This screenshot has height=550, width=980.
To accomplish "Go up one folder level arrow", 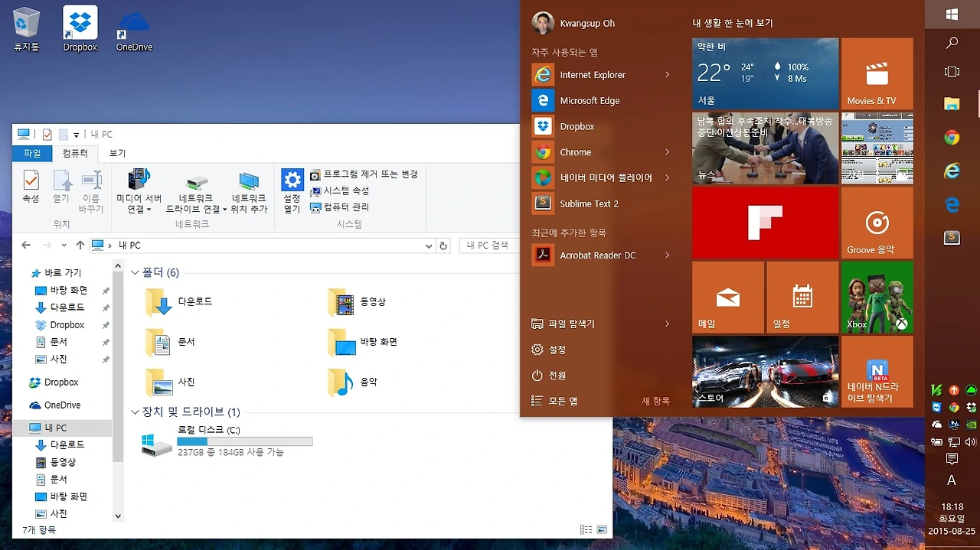I will click(x=80, y=246).
